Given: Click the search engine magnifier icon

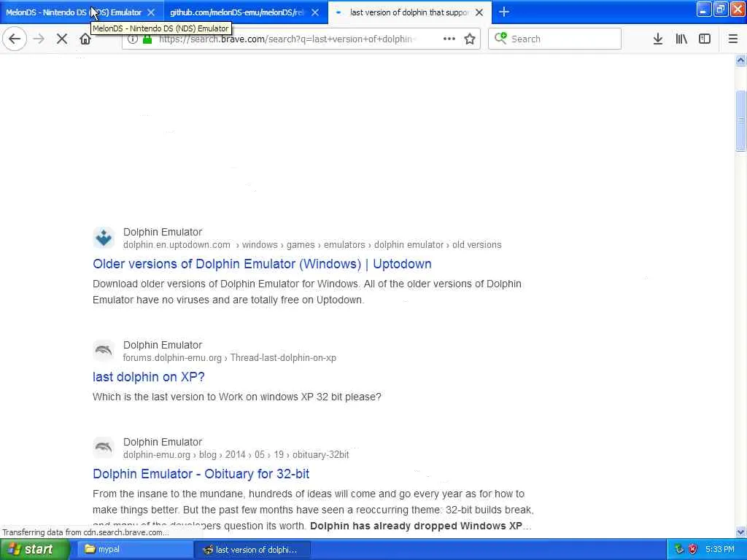Looking at the screenshot, I should click(500, 38).
